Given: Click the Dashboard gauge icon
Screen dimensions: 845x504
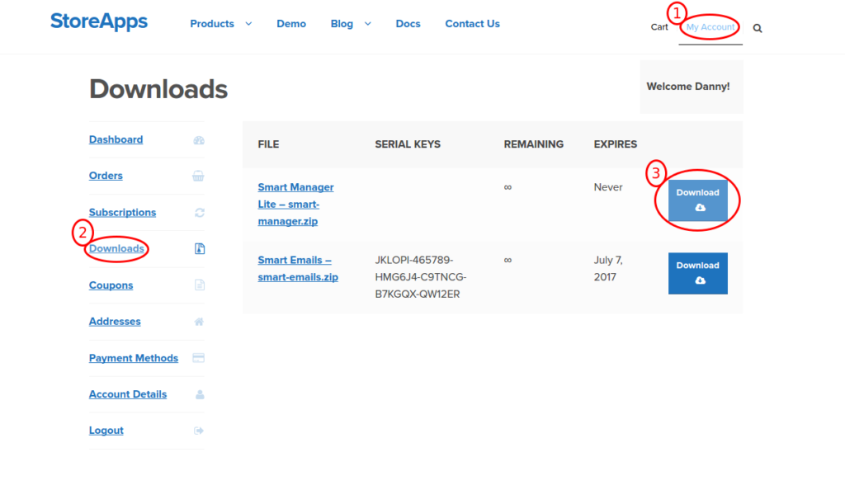Looking at the screenshot, I should (199, 140).
